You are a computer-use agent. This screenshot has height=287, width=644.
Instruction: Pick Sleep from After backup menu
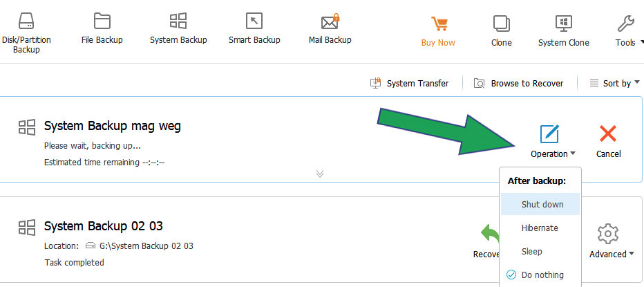tap(540, 251)
